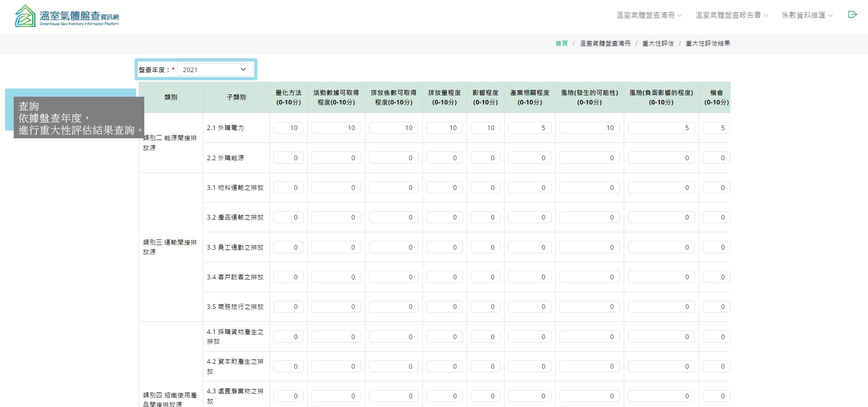868x407 pixels.
Task: Expand the 溫室氣體盤查報告書 menu
Action: tap(731, 15)
